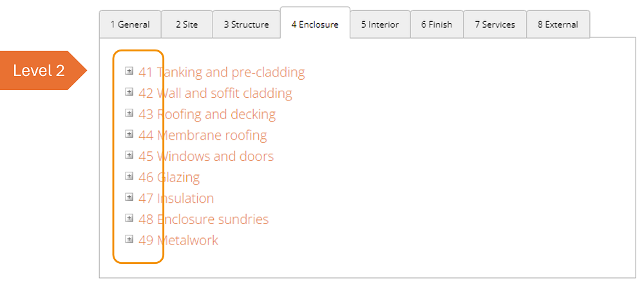Click plus icon next to 45 Windows and doors
The width and height of the screenshot is (644, 287).
click(x=129, y=155)
